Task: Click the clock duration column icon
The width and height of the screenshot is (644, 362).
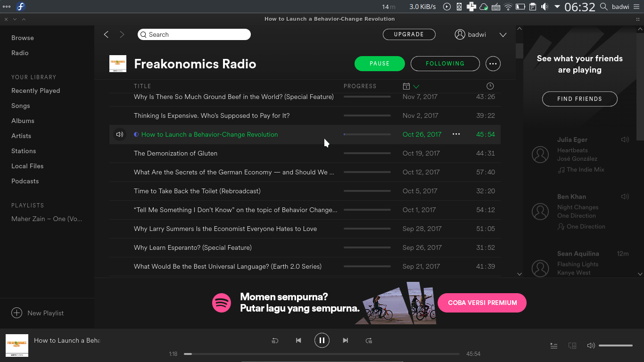Action: tap(490, 86)
